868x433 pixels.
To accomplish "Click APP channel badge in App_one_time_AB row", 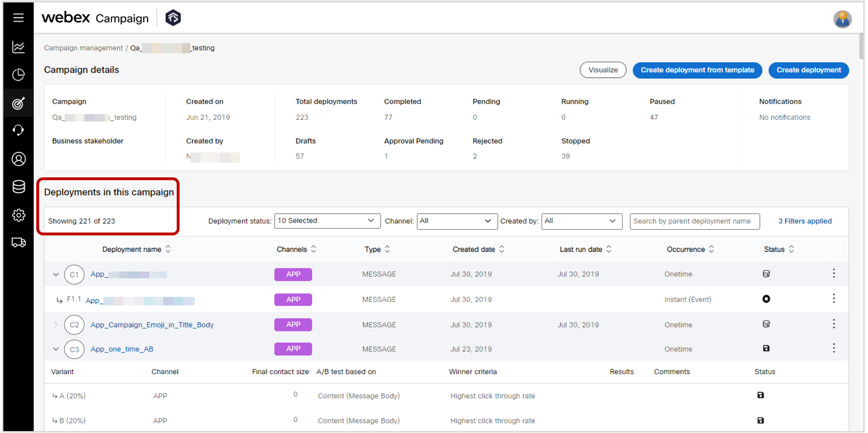I will [x=293, y=349].
